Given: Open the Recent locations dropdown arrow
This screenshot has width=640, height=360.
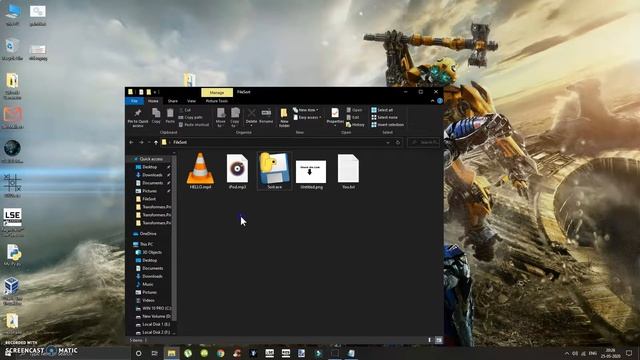Looking at the screenshot, I should pos(149,142).
